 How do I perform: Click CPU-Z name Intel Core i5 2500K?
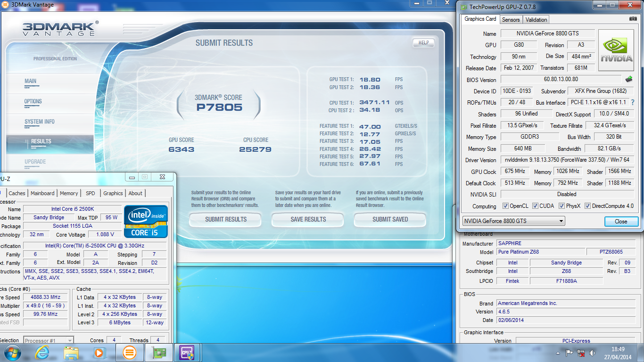[x=72, y=209]
